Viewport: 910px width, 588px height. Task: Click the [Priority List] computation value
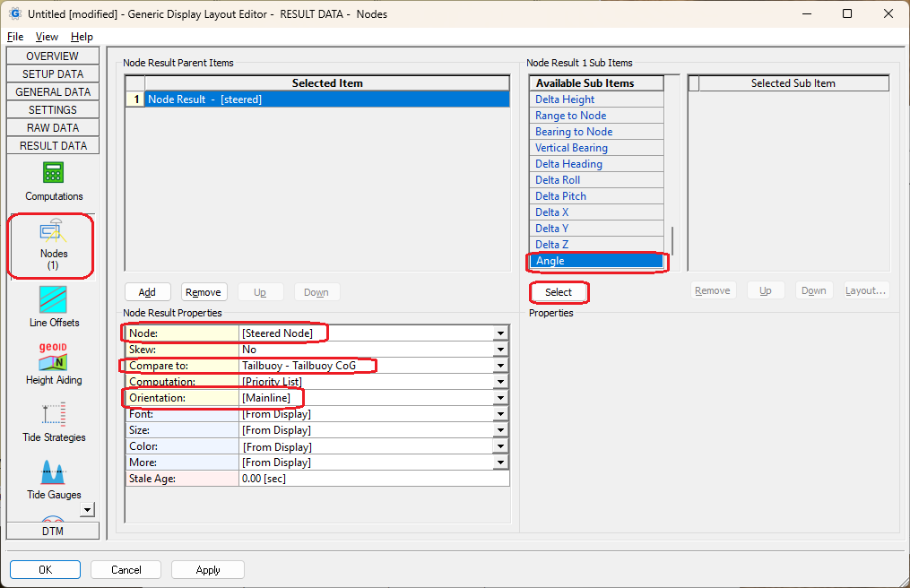click(366, 382)
